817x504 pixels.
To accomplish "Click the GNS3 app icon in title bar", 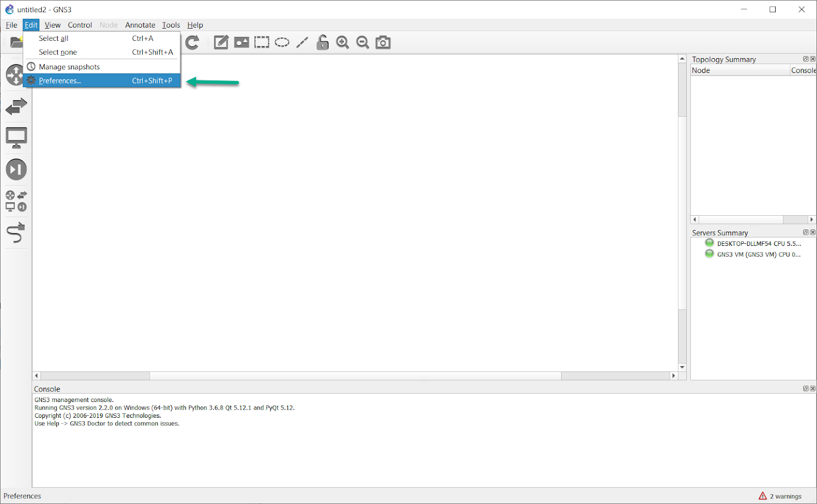I will tap(9, 9).
